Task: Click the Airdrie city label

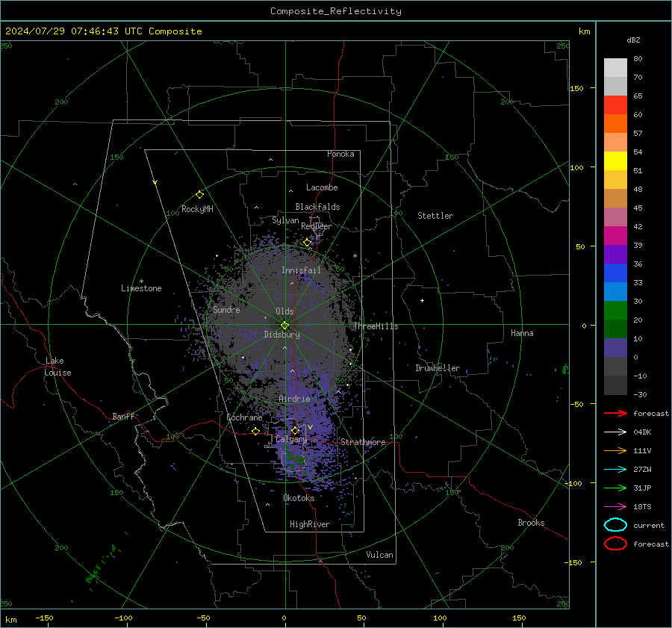Action: tap(294, 399)
